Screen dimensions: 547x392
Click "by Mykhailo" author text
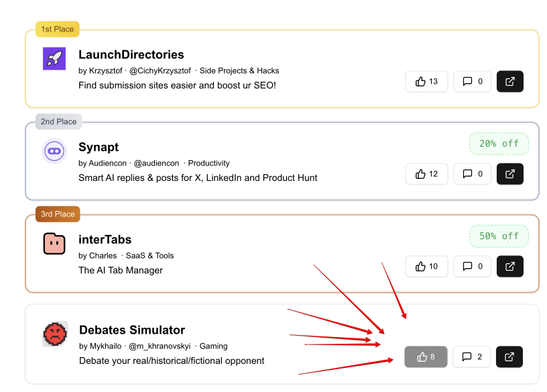101,346
